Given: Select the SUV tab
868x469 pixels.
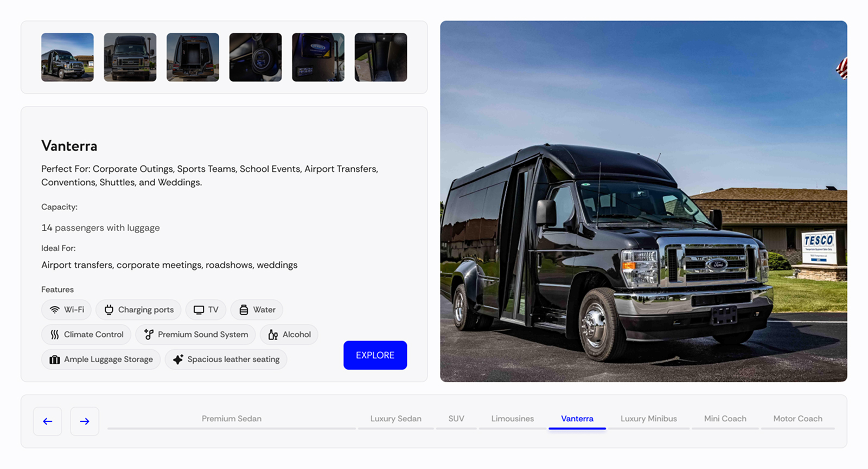Looking at the screenshot, I should pos(456,419).
